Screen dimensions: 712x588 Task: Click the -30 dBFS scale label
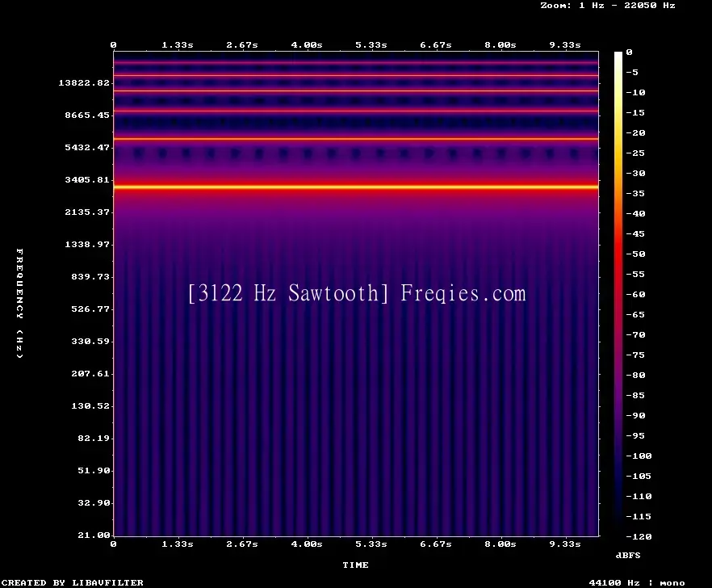635,173
